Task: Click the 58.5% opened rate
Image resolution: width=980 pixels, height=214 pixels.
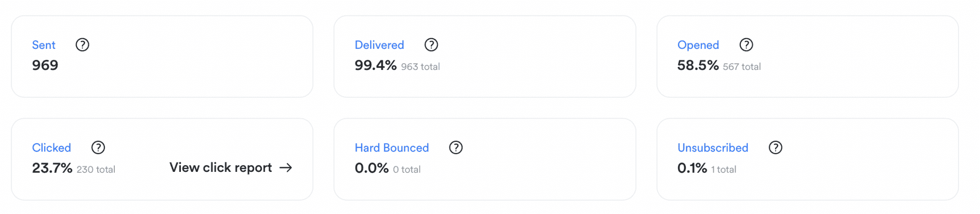Action: (698, 65)
